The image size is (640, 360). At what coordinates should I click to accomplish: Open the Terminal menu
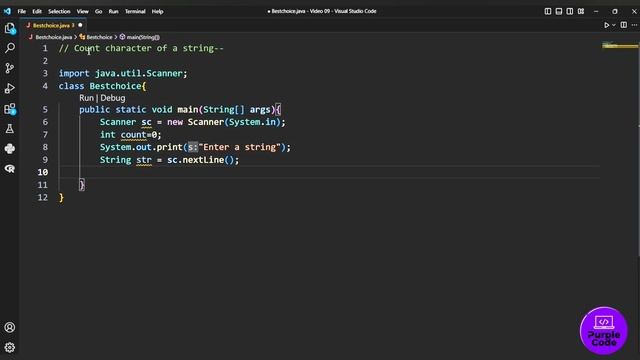(135, 11)
